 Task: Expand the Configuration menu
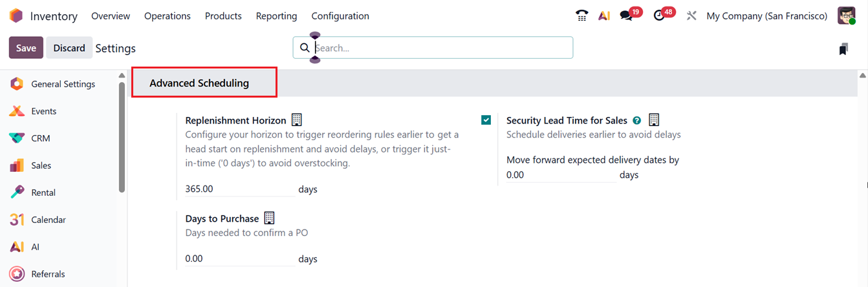point(340,16)
